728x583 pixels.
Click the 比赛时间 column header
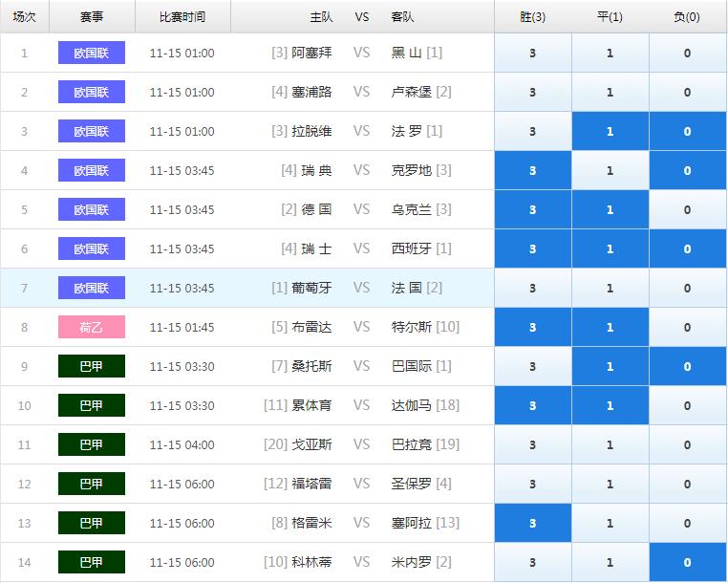(x=182, y=16)
